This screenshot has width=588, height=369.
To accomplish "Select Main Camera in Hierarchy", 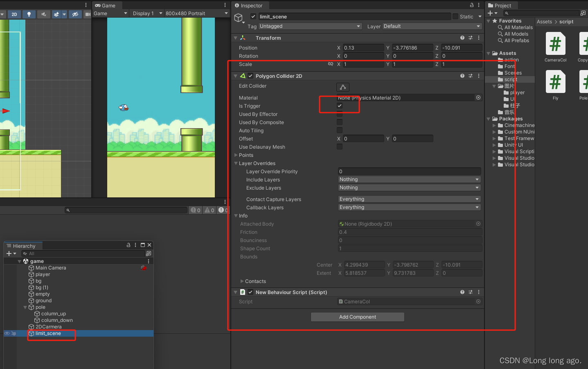I will 51,268.
